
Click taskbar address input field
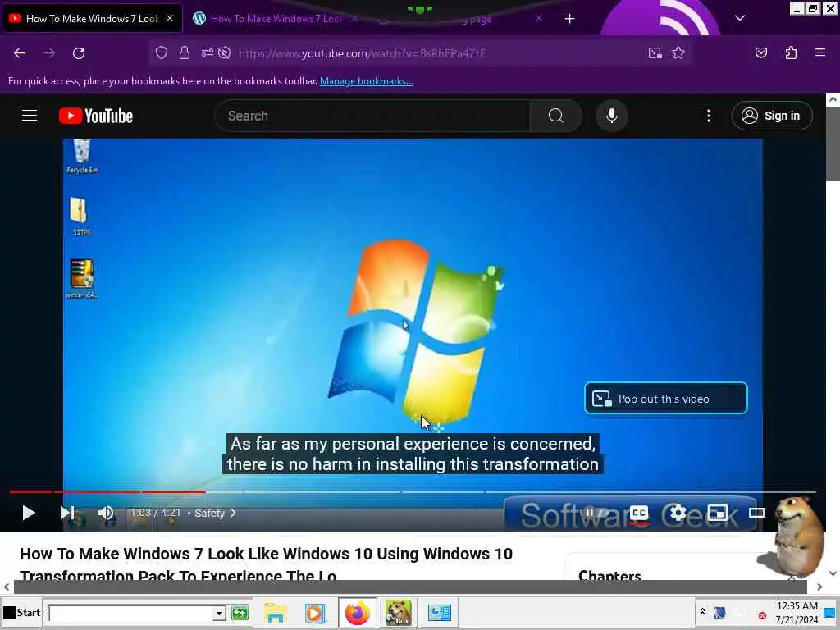pyautogui.click(x=130, y=613)
